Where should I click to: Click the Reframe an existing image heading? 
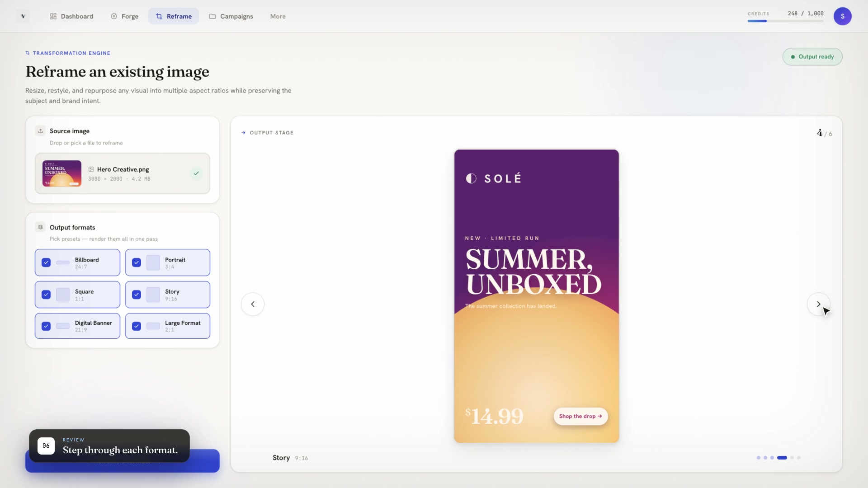(118, 71)
